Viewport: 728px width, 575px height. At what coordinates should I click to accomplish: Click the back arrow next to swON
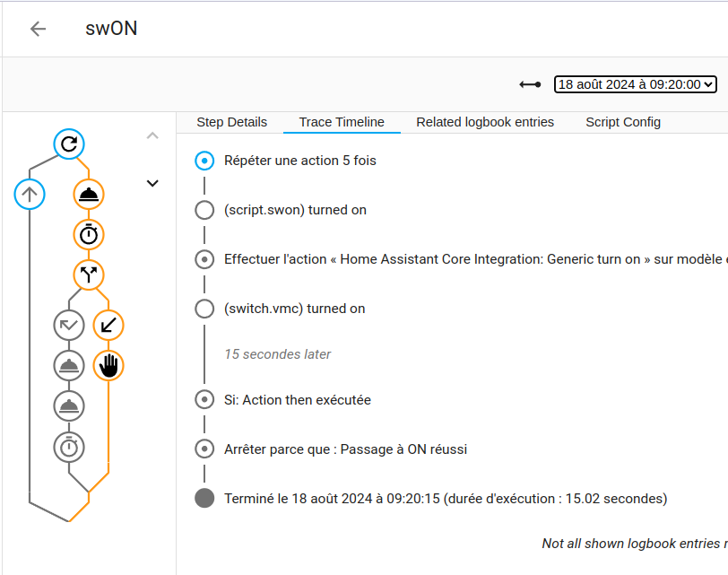point(38,29)
